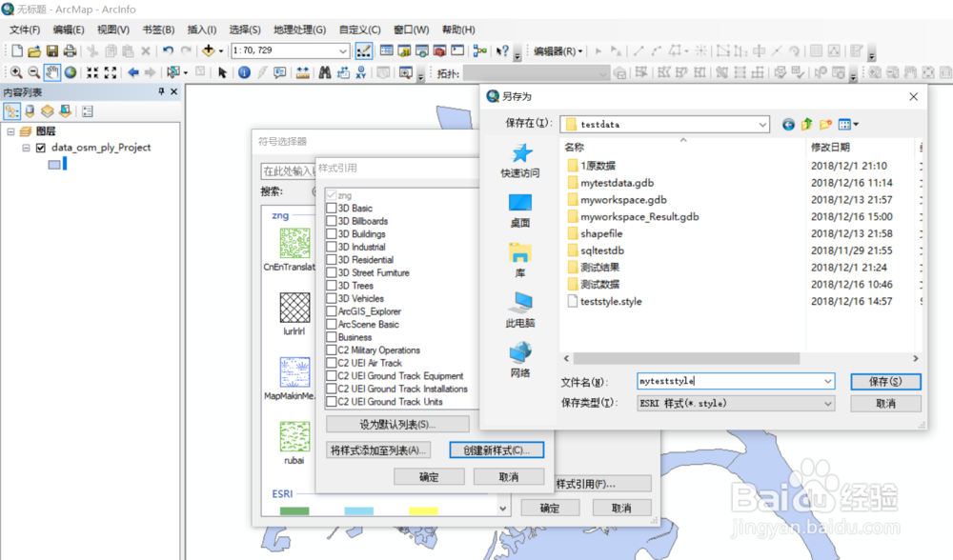
Task: Toggle data_osm_ply_Project layer visibility checkbox
Action: [x=41, y=148]
